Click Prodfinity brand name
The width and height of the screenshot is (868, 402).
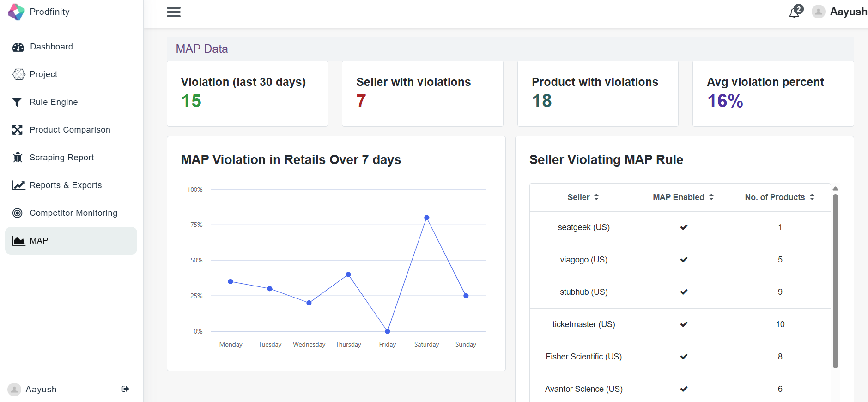pos(49,12)
